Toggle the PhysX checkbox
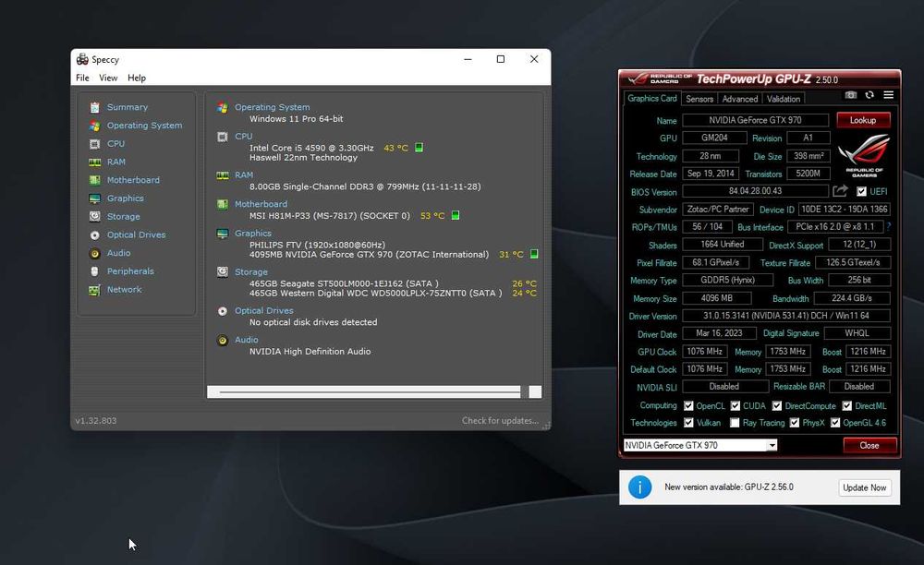The height and width of the screenshot is (565, 924). pos(795,423)
